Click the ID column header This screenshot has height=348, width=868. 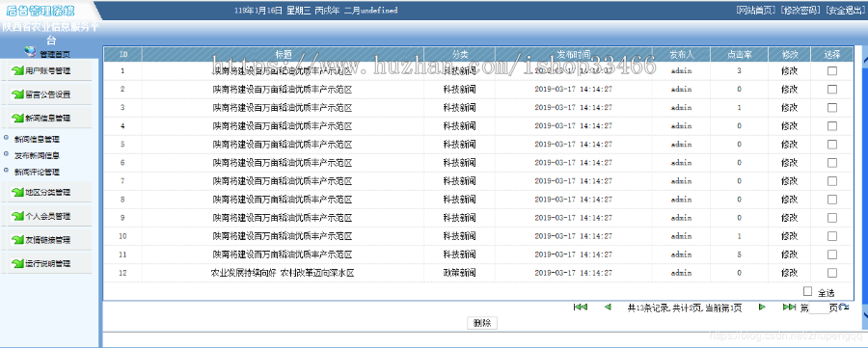coord(123,54)
